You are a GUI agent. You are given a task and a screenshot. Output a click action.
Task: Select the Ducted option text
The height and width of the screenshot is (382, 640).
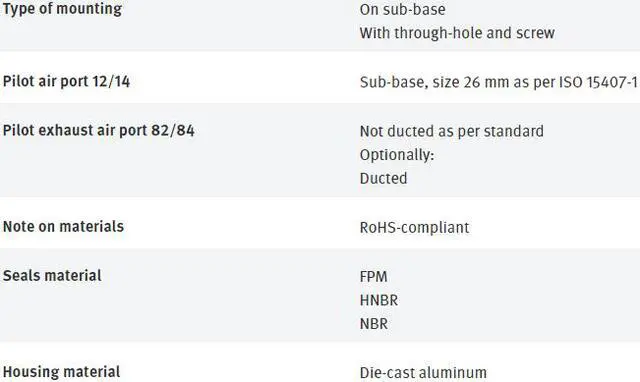383,178
